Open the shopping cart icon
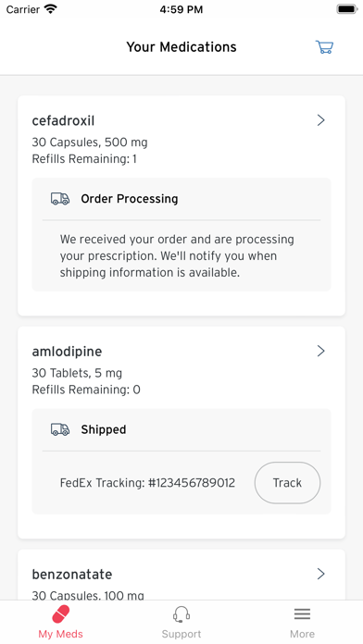Viewport: 363px width, 644px height. click(324, 47)
